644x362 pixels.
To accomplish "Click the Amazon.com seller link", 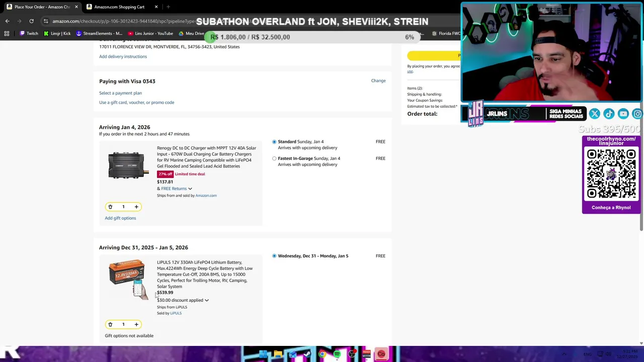I will click(206, 196).
